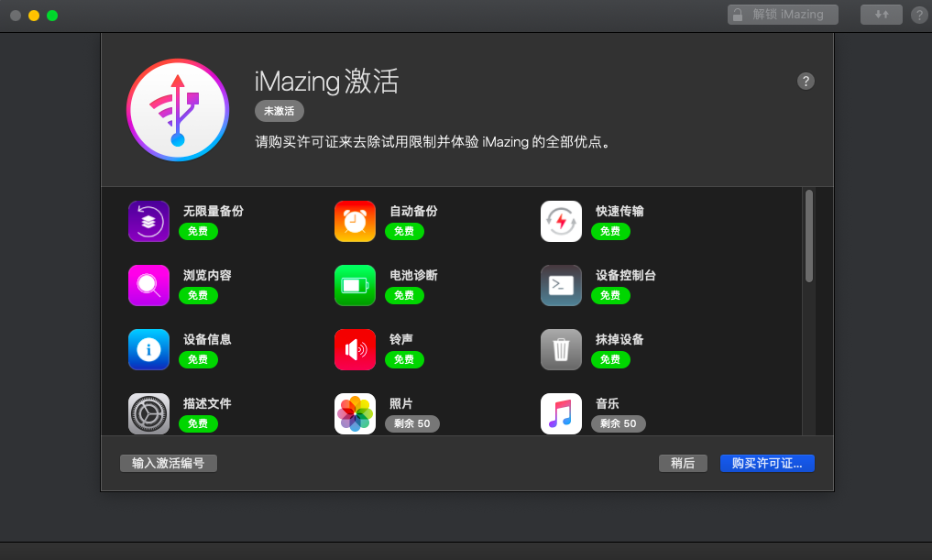
Task: Click the 浏览内容 magnifier icon
Action: coord(148,285)
